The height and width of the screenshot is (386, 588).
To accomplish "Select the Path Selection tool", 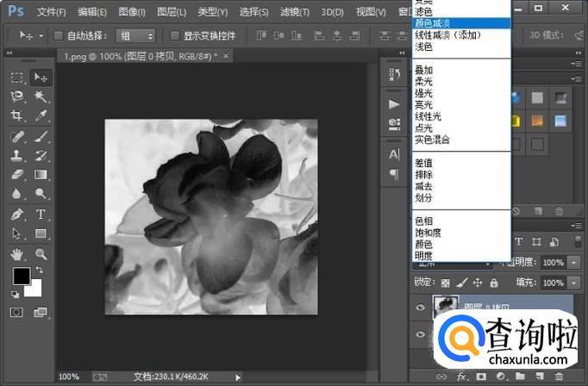I will tap(17, 233).
